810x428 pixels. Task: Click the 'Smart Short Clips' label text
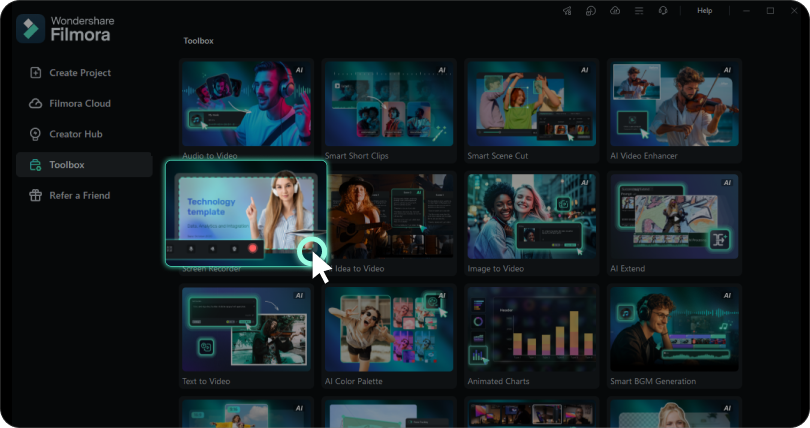coord(356,156)
